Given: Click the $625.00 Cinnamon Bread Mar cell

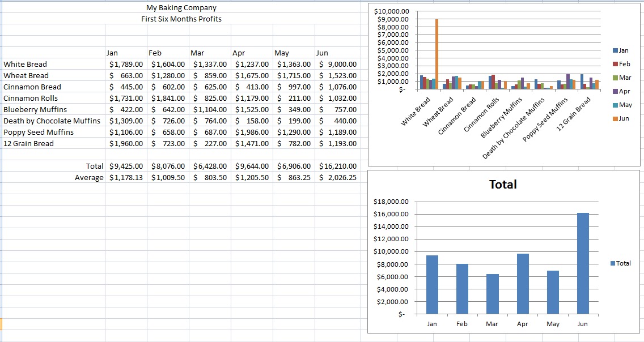Looking at the screenshot, I should (210, 87).
